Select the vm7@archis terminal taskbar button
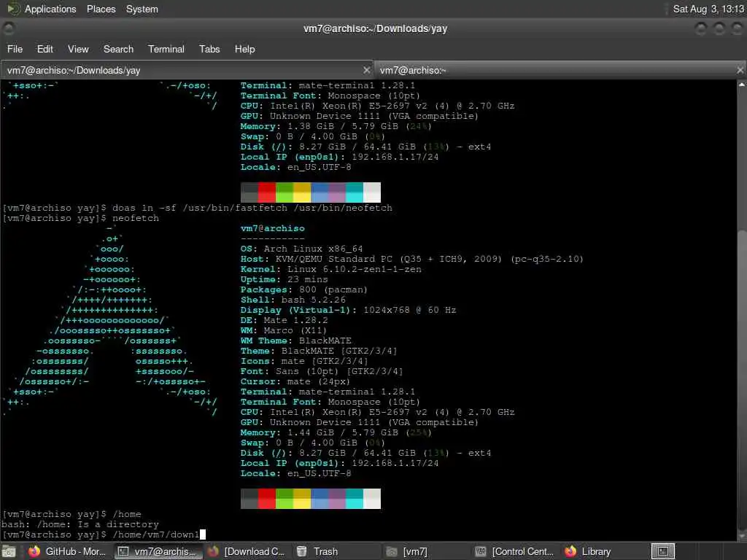This screenshot has height=560, width=747. 158,551
